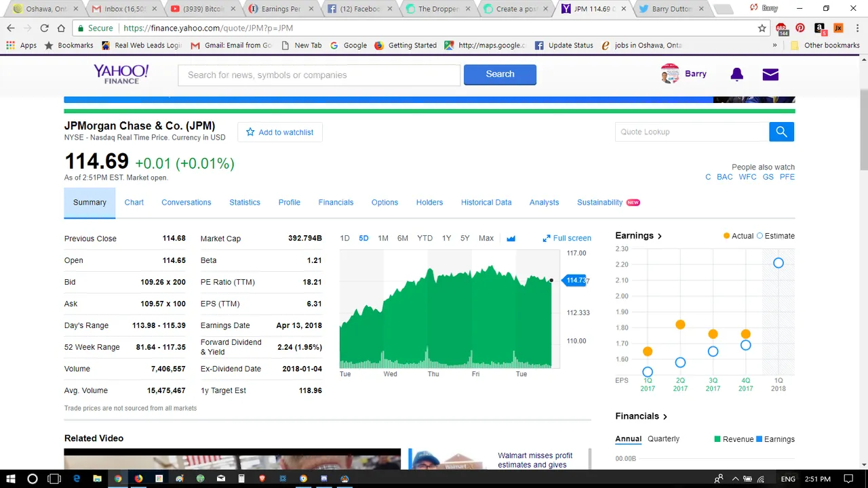Open the AdBlock Plus extension

(x=782, y=28)
